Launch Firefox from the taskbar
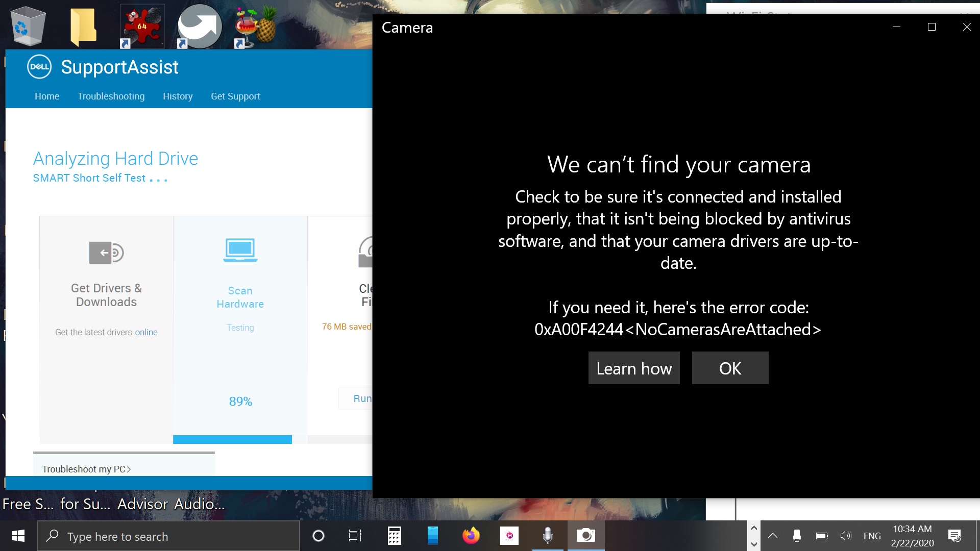Screen dimensions: 980x551 click(471, 536)
